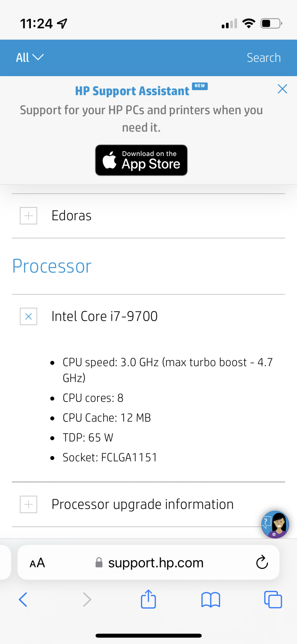Tap the support.hp.com address field
This screenshot has width=297, height=644.
tap(155, 562)
